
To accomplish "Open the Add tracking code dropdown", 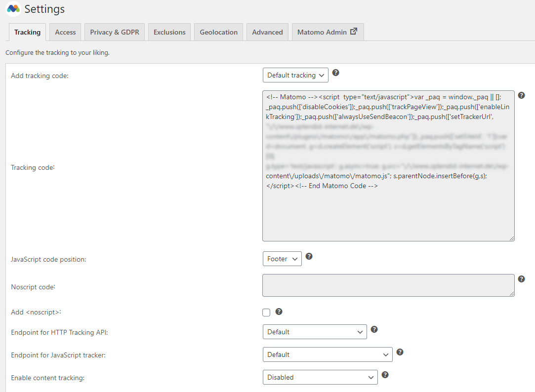I will point(295,75).
